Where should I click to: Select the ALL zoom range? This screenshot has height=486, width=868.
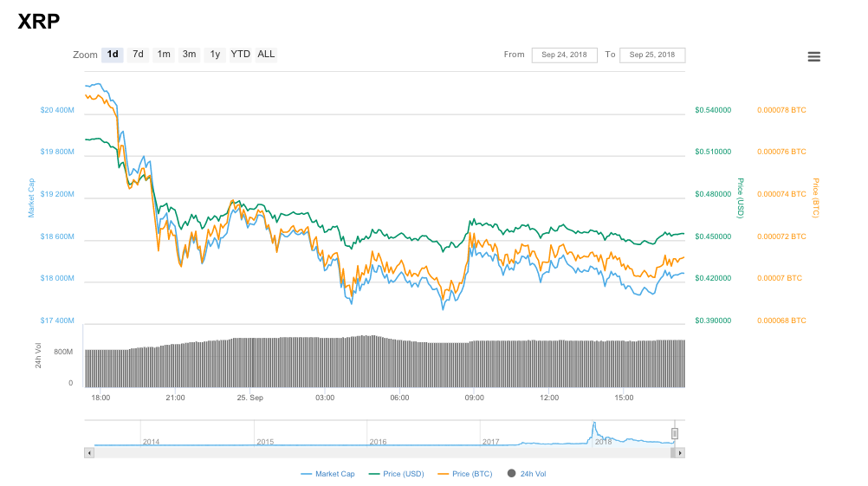[x=266, y=55]
